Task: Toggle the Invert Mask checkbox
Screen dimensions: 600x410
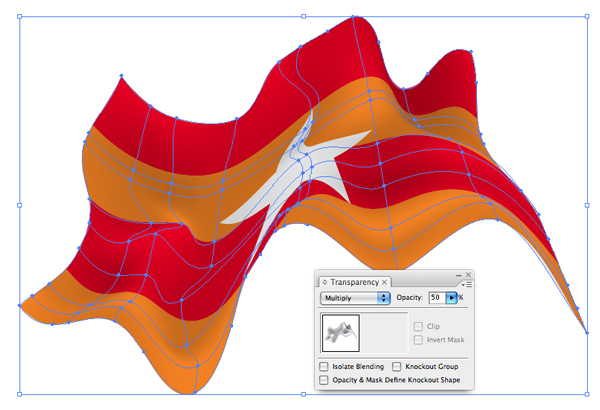Action: coord(418,340)
